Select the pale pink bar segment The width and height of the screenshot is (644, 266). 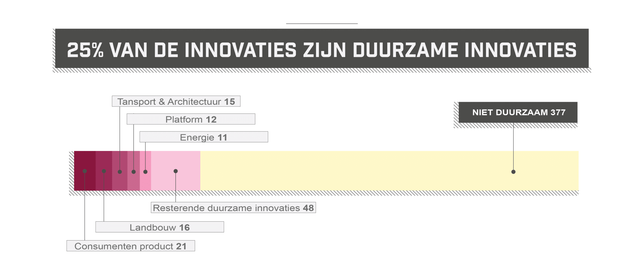[x=176, y=171]
